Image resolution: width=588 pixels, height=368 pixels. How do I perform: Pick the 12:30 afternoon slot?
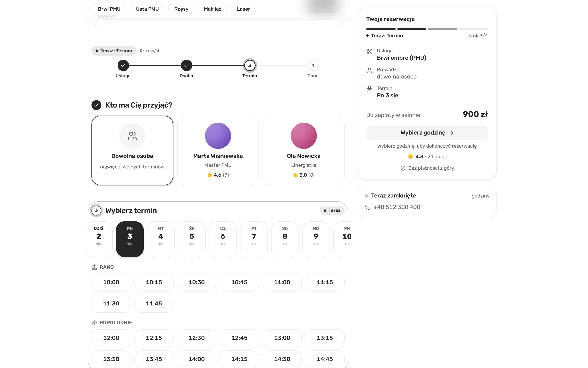point(197,338)
